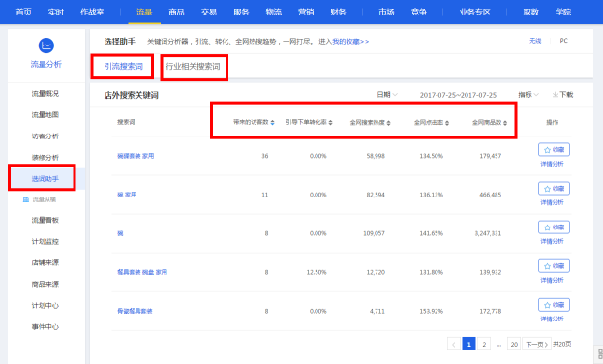
Task: Go to pagination page 2
Action: coord(484,344)
